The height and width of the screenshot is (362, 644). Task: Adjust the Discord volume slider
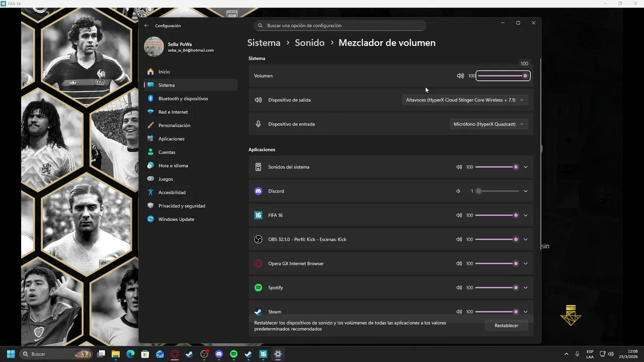tap(497, 191)
